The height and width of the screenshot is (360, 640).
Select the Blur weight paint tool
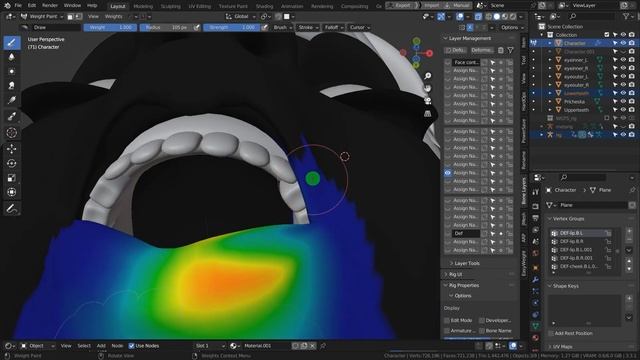coord(12,57)
